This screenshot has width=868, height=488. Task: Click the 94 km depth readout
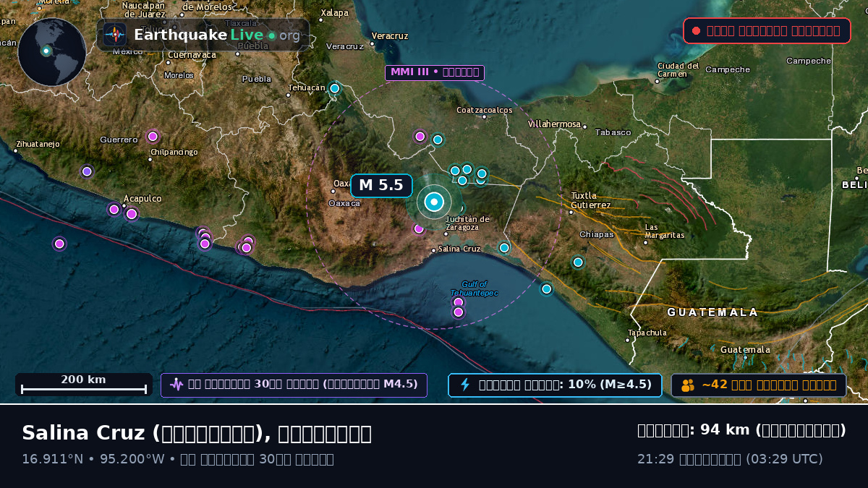coord(741,430)
